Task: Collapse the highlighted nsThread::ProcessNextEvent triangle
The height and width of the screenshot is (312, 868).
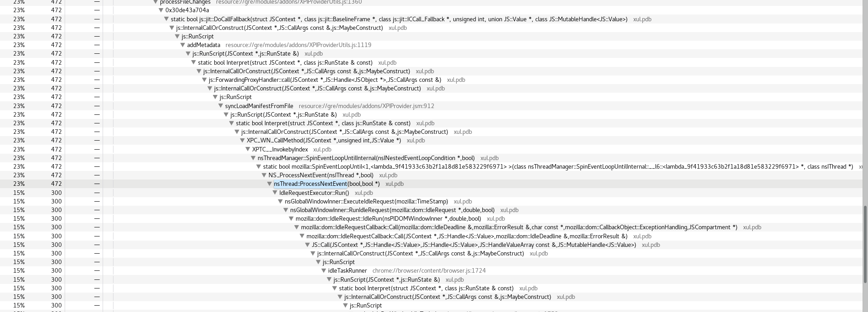Action: click(269, 184)
